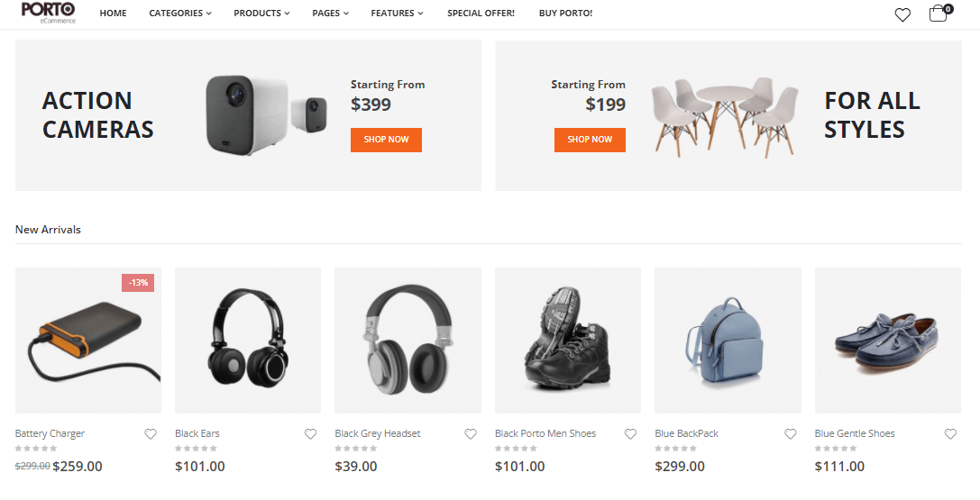Add Black Porto Men Shoes to wishlist
This screenshot has width=980, height=500.
click(x=630, y=434)
